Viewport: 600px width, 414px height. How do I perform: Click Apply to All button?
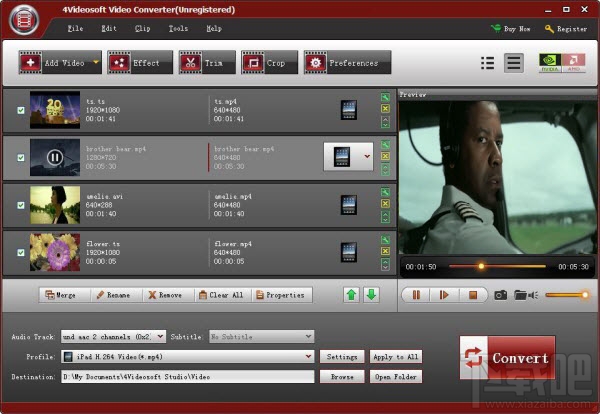point(396,357)
